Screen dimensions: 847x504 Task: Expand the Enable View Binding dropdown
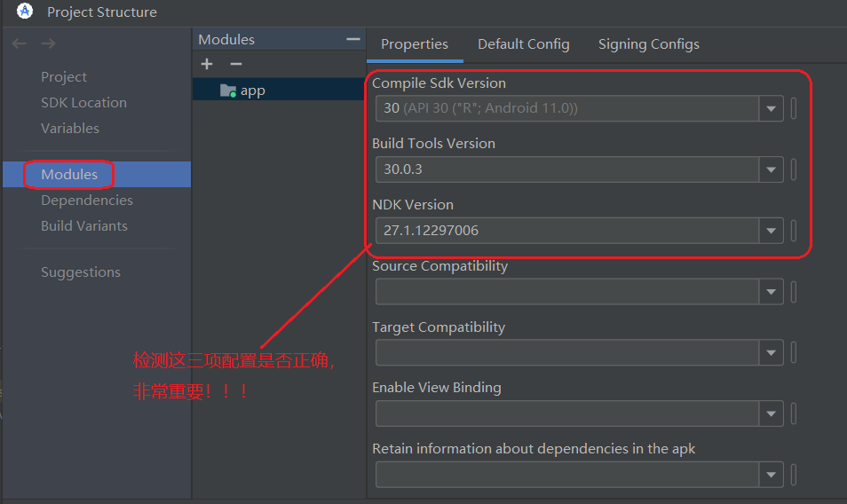click(x=771, y=413)
